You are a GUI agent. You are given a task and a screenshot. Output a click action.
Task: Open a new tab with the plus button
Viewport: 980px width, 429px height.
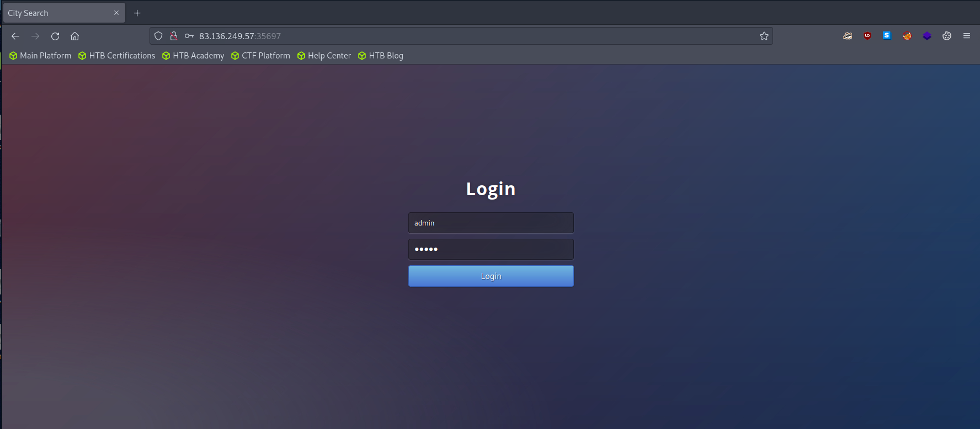(137, 13)
